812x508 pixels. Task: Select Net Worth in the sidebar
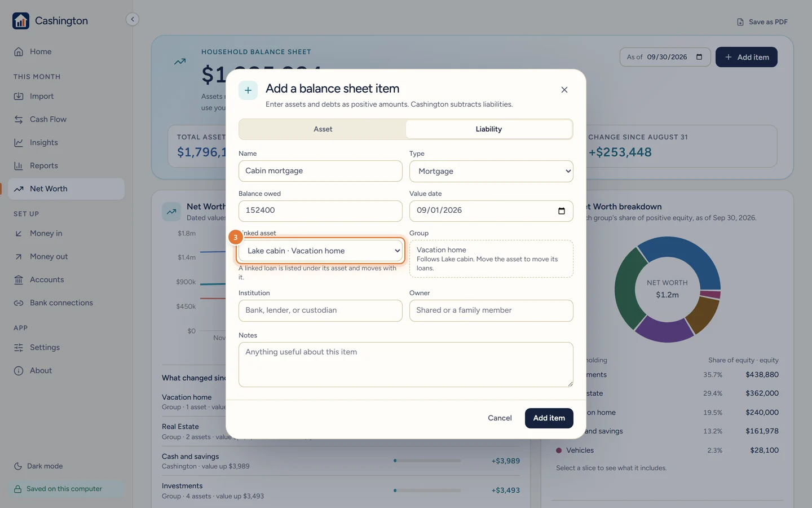(67, 189)
